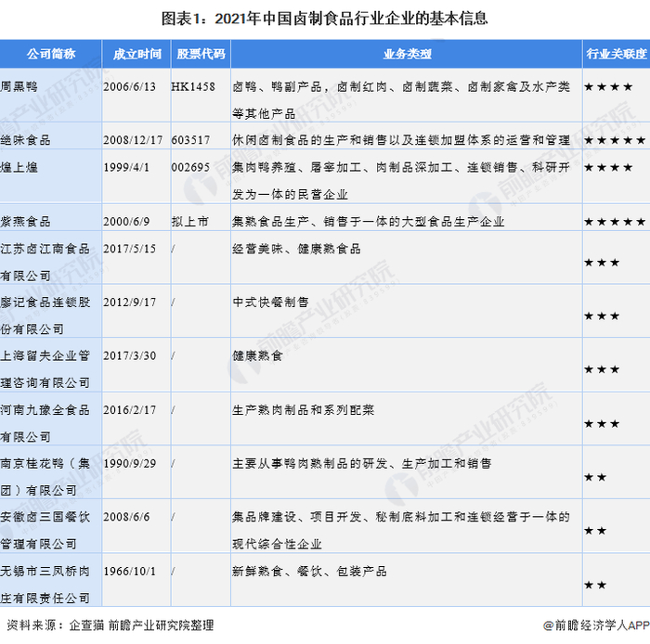Viewport: 650px width, 644px height.
Task: Click the date 2008/6/6
Action: 126,517
